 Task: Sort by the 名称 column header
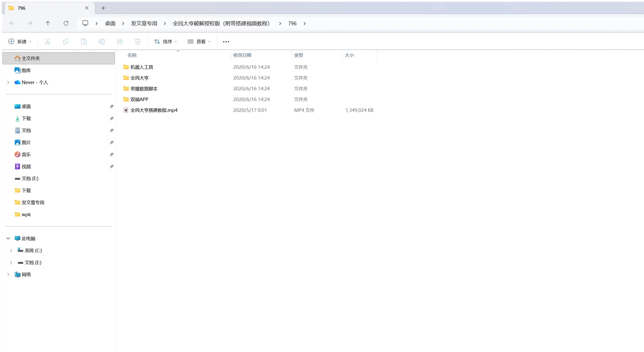click(x=132, y=55)
